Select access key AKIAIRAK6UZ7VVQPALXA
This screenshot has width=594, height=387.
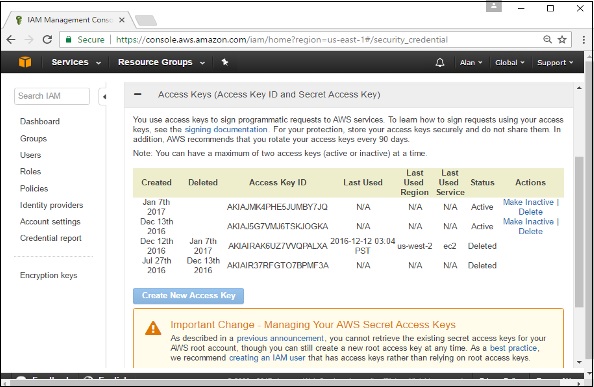coord(277,246)
